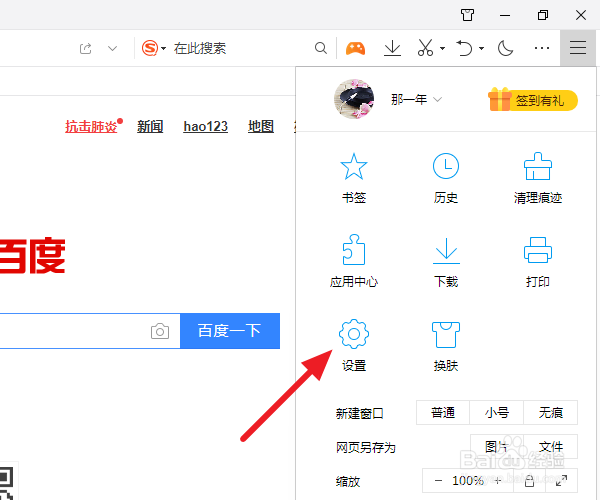Click the 打印 print icon
The image size is (600, 500).
coord(538,262)
